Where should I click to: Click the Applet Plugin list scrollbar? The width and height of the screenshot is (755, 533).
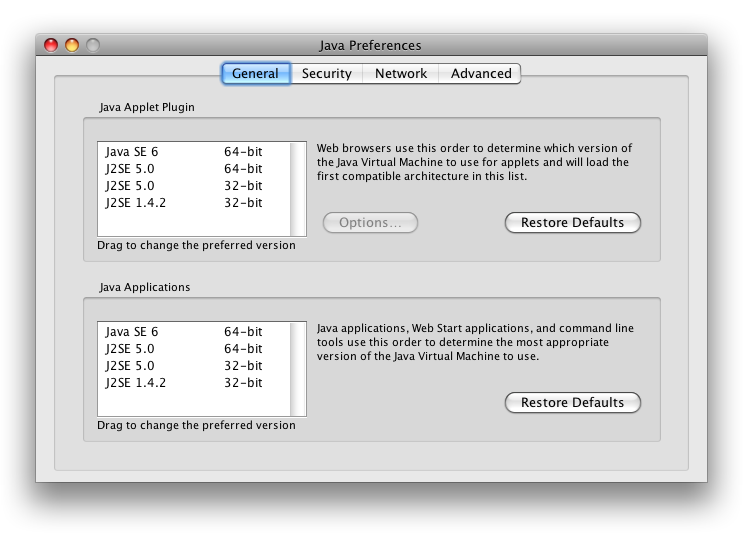point(298,188)
